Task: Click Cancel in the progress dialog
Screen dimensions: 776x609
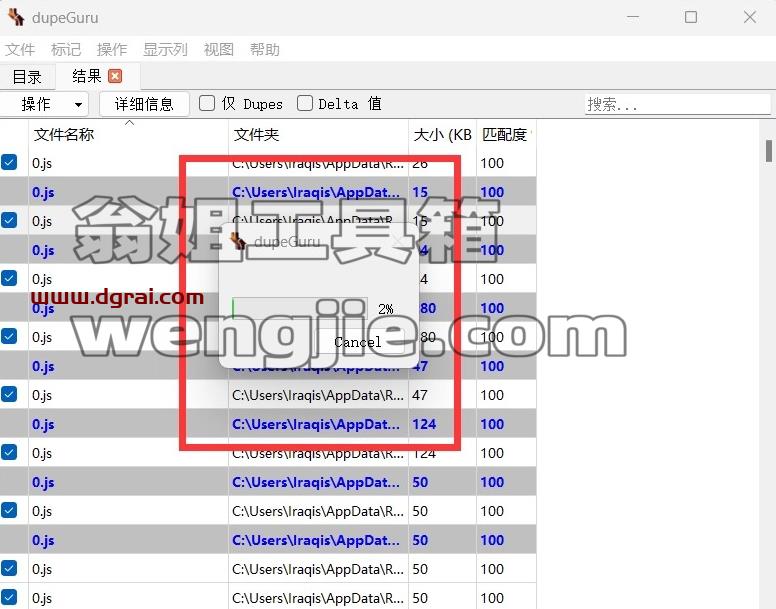Action: pos(358,342)
